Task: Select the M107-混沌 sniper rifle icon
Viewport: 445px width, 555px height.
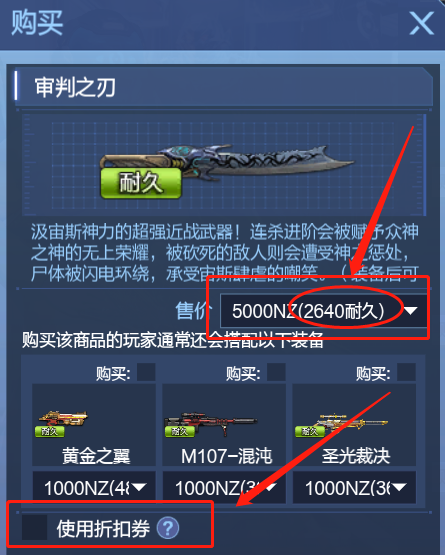Action: pos(211,422)
